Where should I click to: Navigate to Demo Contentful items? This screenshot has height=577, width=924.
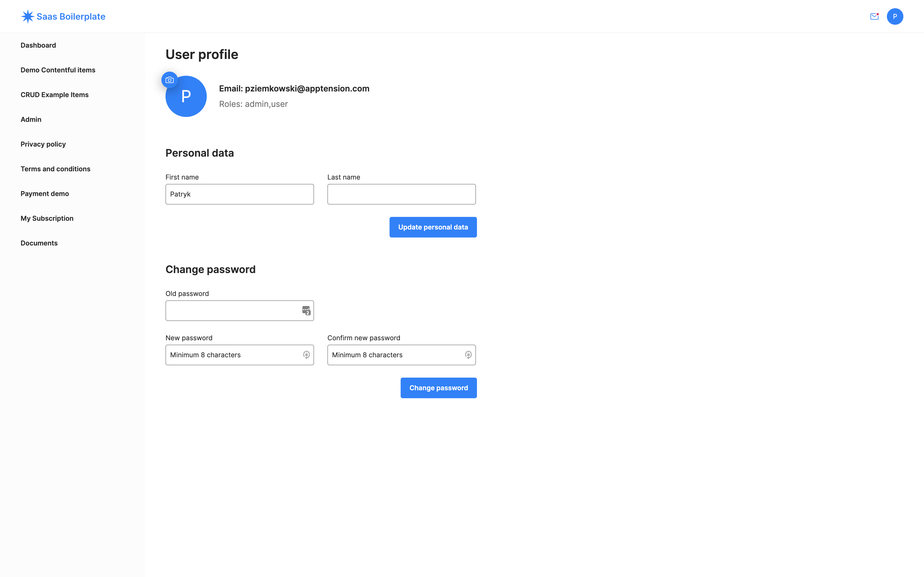(x=58, y=70)
